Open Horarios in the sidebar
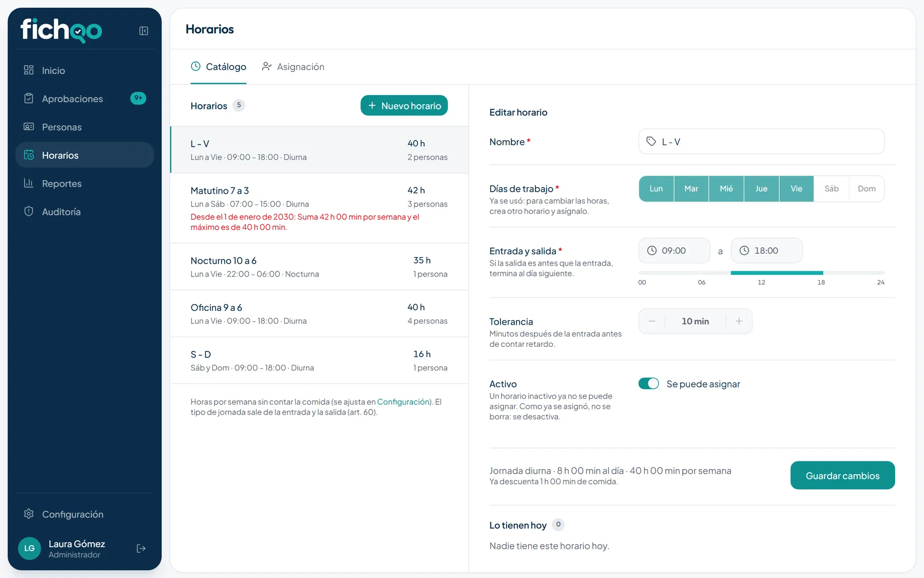The image size is (924, 578). pos(85,155)
